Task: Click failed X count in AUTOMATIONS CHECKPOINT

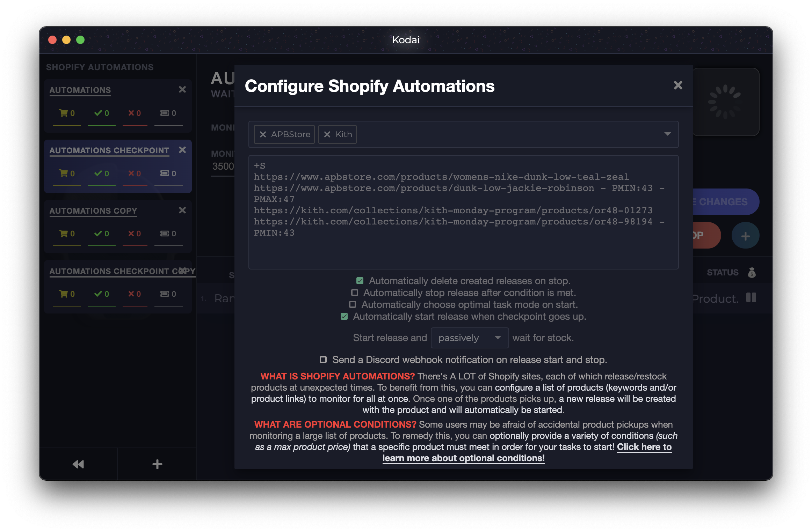Action: [135, 173]
